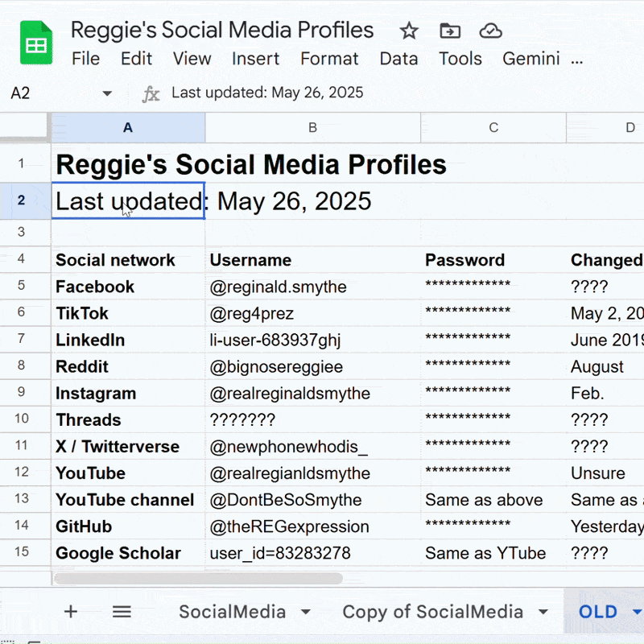This screenshot has height=644, width=644.
Task: Select column A header
Action: click(x=128, y=128)
